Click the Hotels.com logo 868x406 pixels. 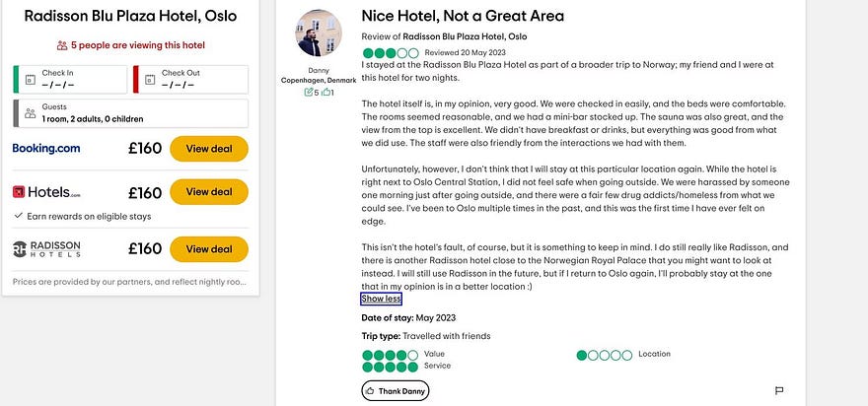pos(46,192)
